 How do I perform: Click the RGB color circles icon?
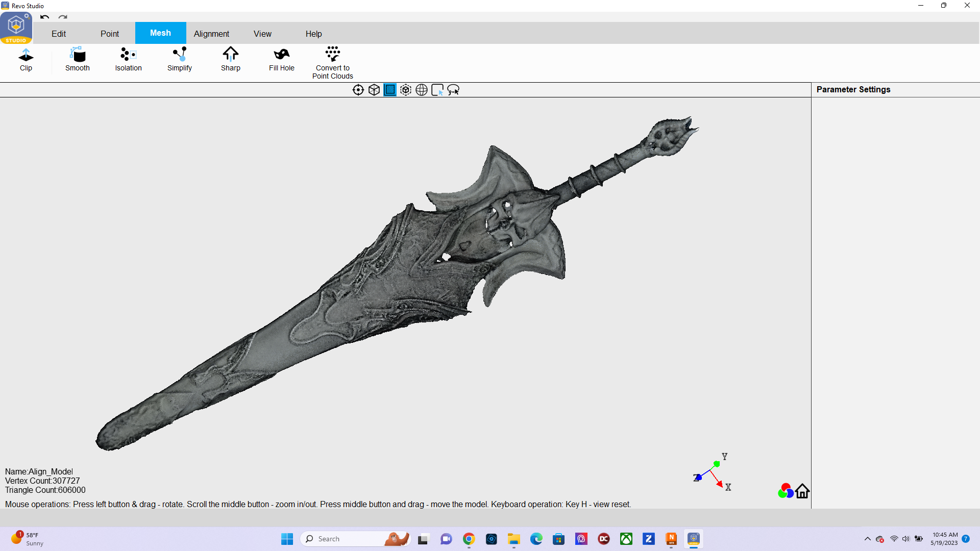click(786, 491)
